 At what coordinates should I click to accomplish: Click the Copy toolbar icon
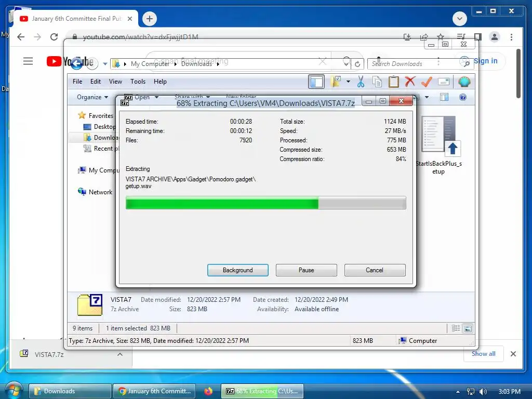(x=377, y=82)
